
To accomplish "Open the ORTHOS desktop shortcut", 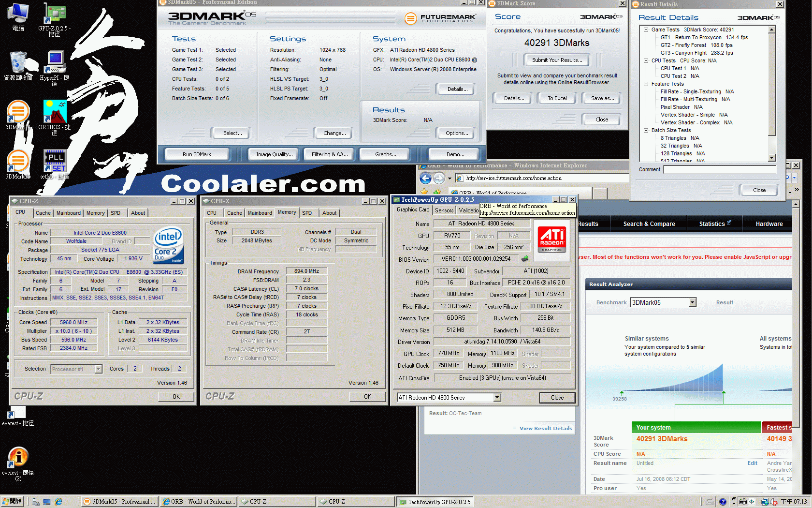I will tap(55, 118).
